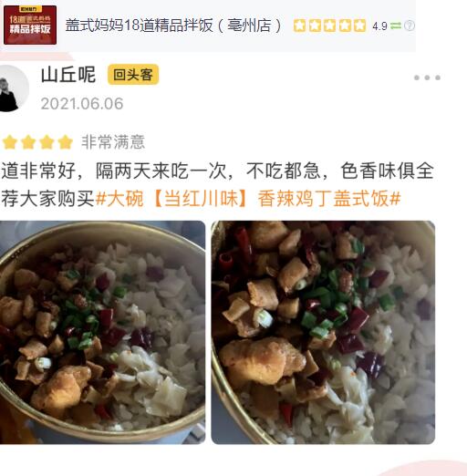Open the left food photo
The height and width of the screenshot is (476, 467).
[x=102, y=332]
